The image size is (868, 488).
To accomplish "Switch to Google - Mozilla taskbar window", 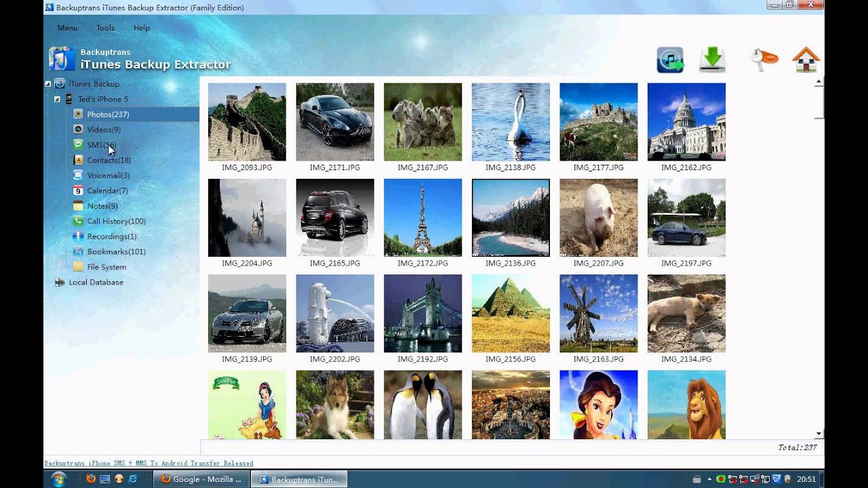I will pyautogui.click(x=201, y=479).
